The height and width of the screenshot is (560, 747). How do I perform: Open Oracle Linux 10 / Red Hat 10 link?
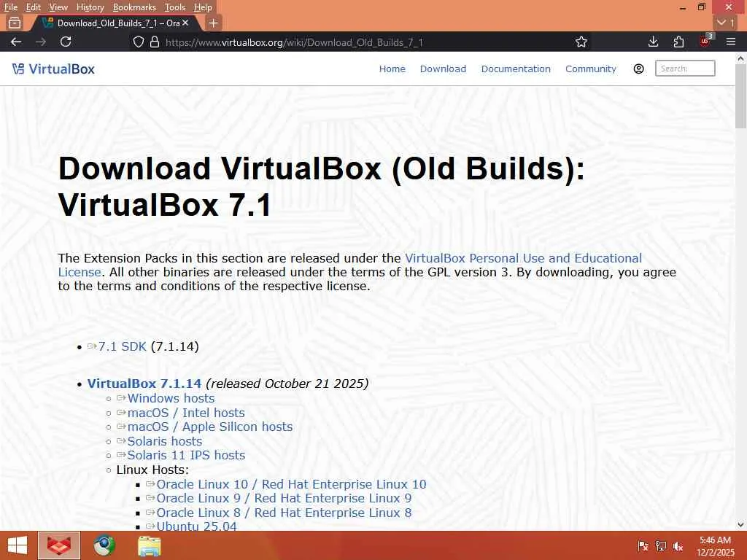point(291,484)
